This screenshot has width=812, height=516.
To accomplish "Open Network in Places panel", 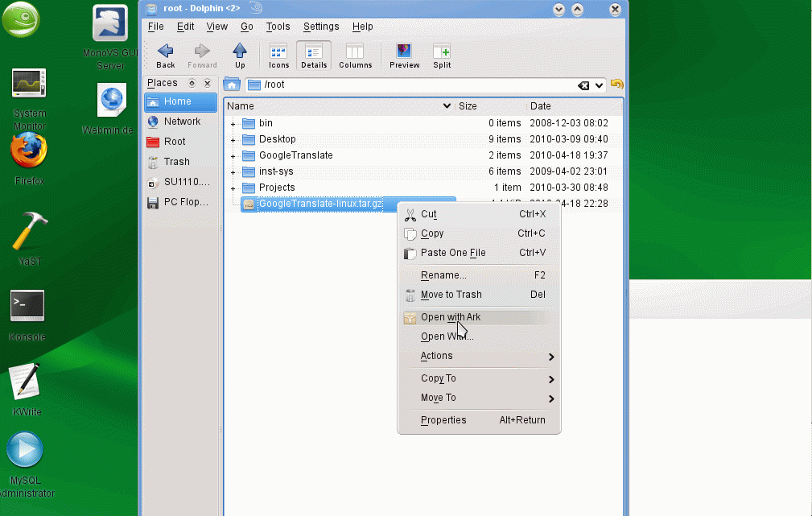I will tap(181, 122).
